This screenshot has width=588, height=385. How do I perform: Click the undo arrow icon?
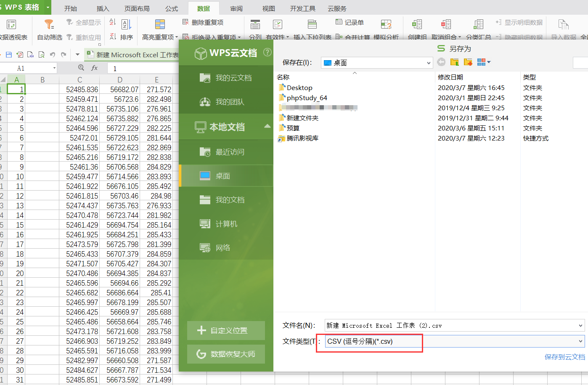click(x=53, y=55)
